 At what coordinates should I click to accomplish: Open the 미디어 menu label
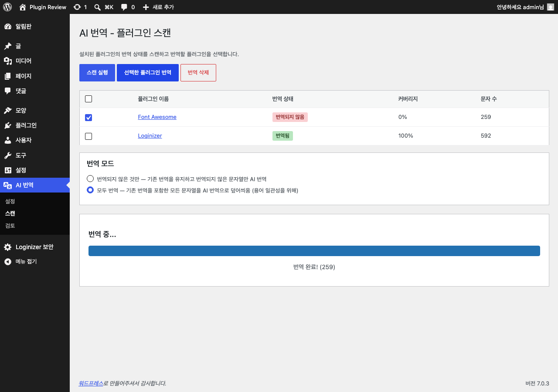click(x=24, y=61)
